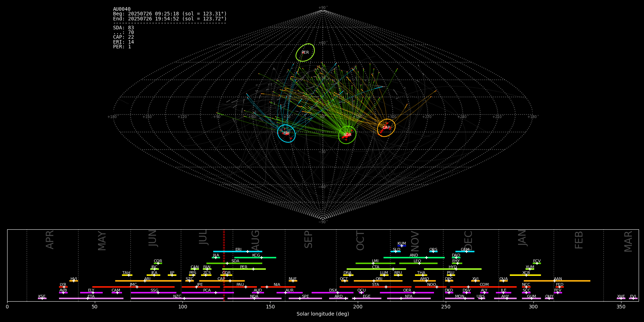Click the NZC shower bar in timeline
The width and height of the screenshot is (644, 322).
tap(177, 298)
